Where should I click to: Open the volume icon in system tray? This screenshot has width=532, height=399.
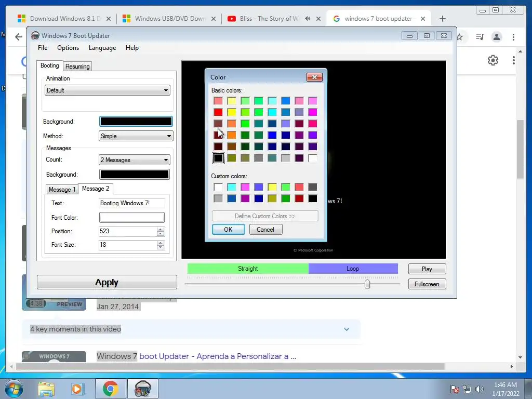(x=480, y=389)
